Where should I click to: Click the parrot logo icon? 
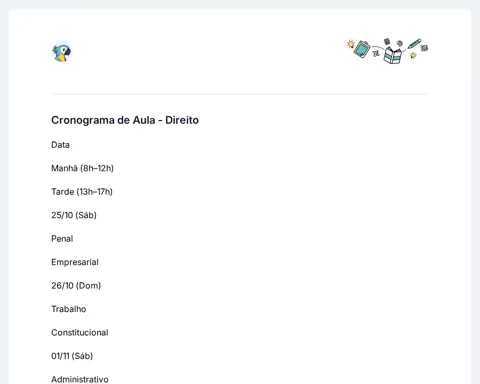pos(62,53)
